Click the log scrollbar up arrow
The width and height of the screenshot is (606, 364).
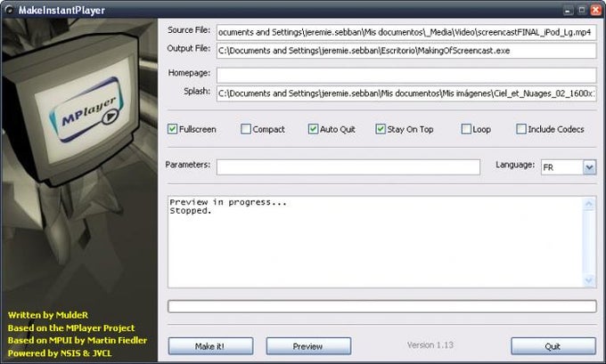(588, 204)
